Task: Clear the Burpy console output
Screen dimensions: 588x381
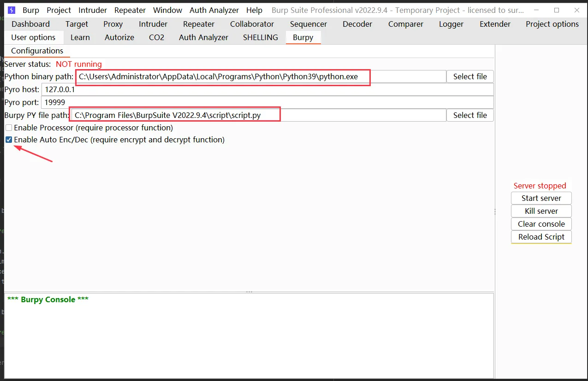Action: 541,224
